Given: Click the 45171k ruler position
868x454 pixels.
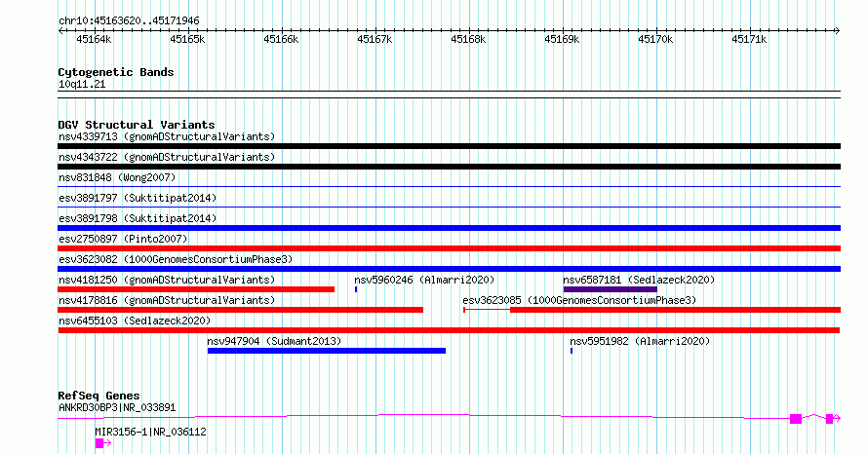Looking at the screenshot, I should click(748, 39).
